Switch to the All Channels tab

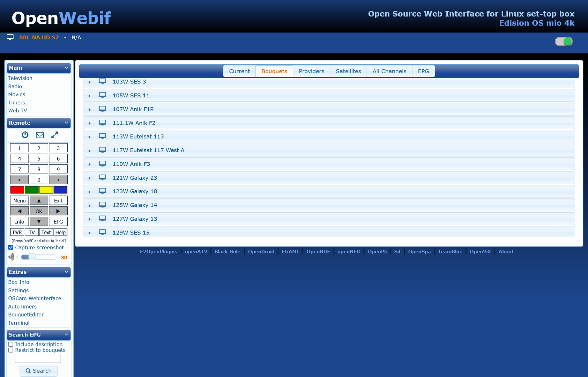[x=389, y=71]
